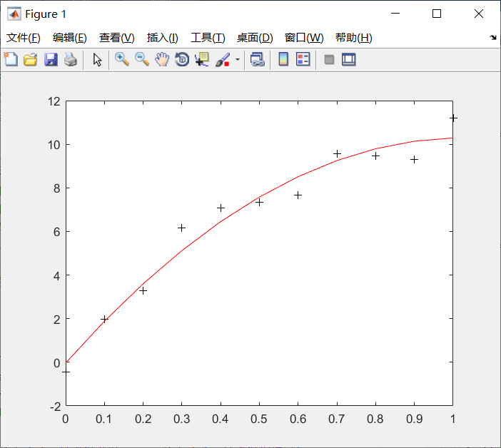
Task: Click the dock figure arrow in the menu bar
Action: coord(493,38)
